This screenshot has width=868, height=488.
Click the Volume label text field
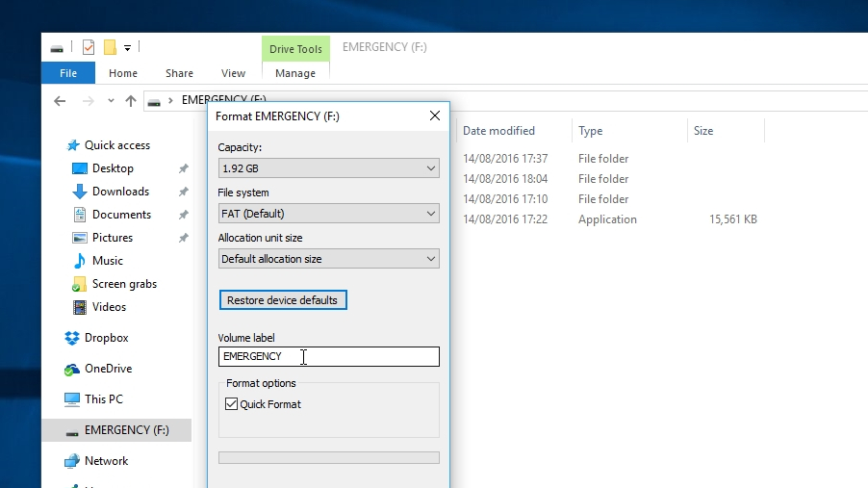coord(329,357)
